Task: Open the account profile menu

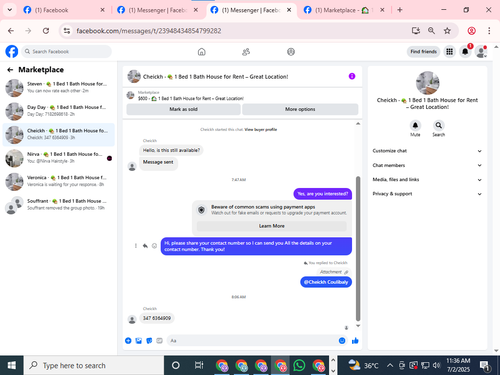Action: 481,52
